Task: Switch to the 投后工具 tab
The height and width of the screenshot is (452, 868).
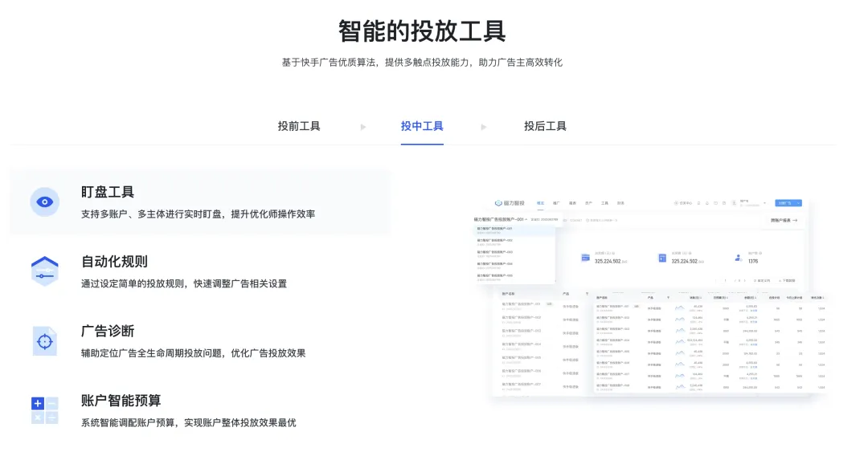Action: point(545,126)
